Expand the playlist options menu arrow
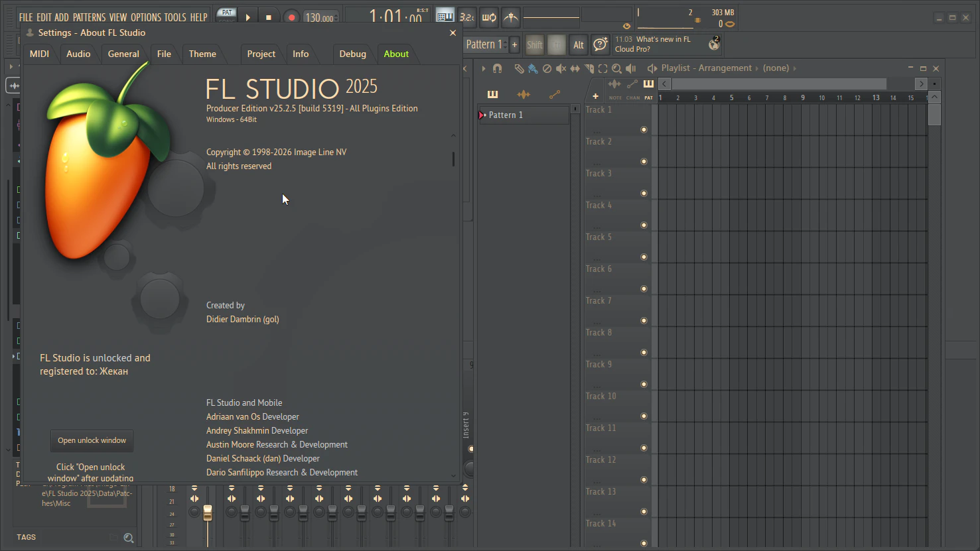980x551 pixels. click(x=484, y=68)
